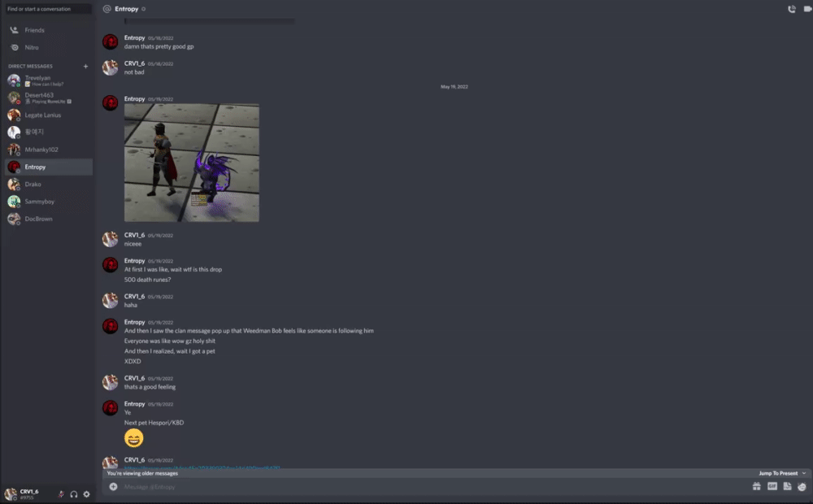Open the Friends tab
The image size is (813, 504).
(49, 30)
